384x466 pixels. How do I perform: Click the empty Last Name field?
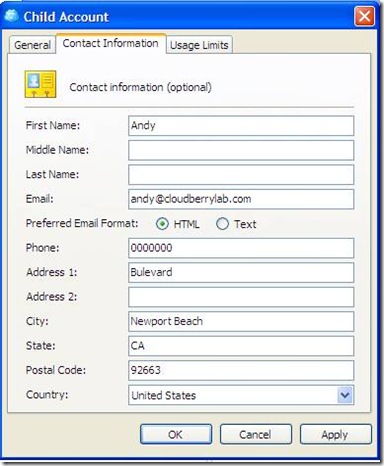pos(241,175)
